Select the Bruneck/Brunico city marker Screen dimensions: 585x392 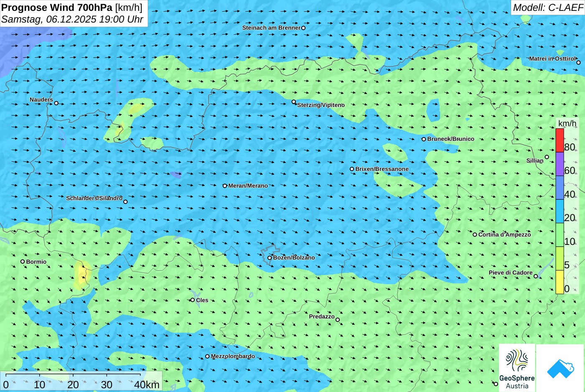click(x=424, y=139)
